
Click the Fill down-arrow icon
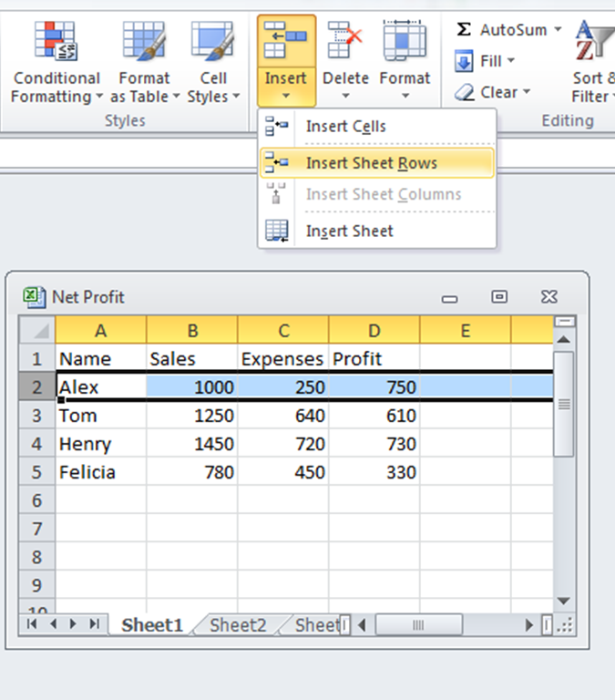coord(464,61)
